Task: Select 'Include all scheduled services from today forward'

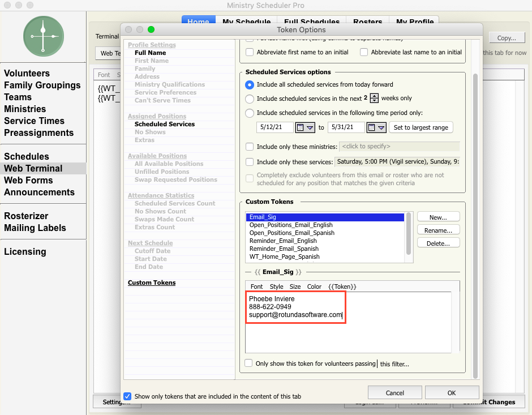Action: 250,84
